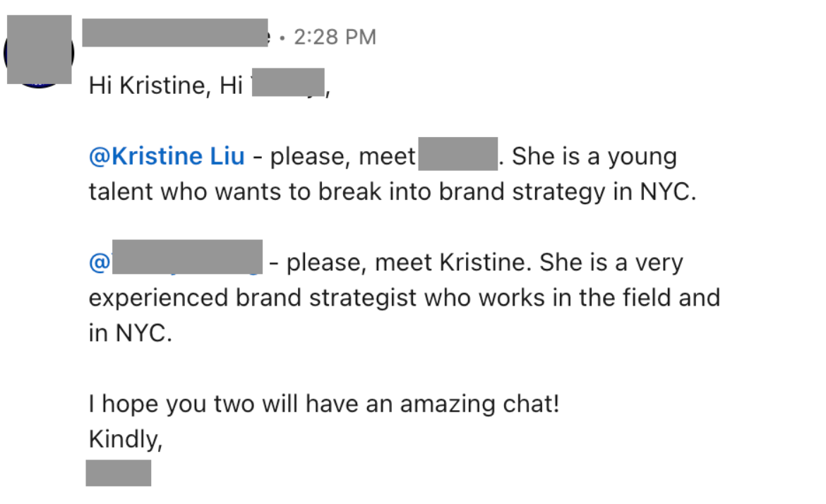Click 'please, meet Kristine.' in second paragraph
Screen dimensions: 826x504
tap(409, 263)
